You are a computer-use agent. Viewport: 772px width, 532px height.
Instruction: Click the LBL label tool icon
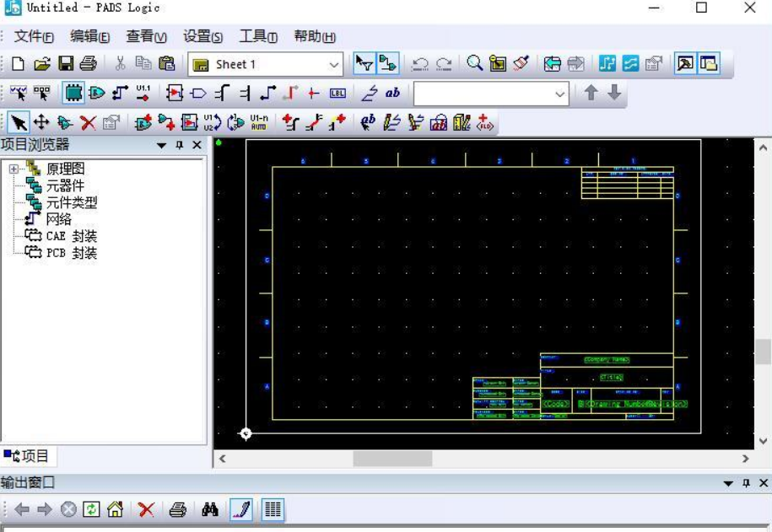pyautogui.click(x=337, y=94)
